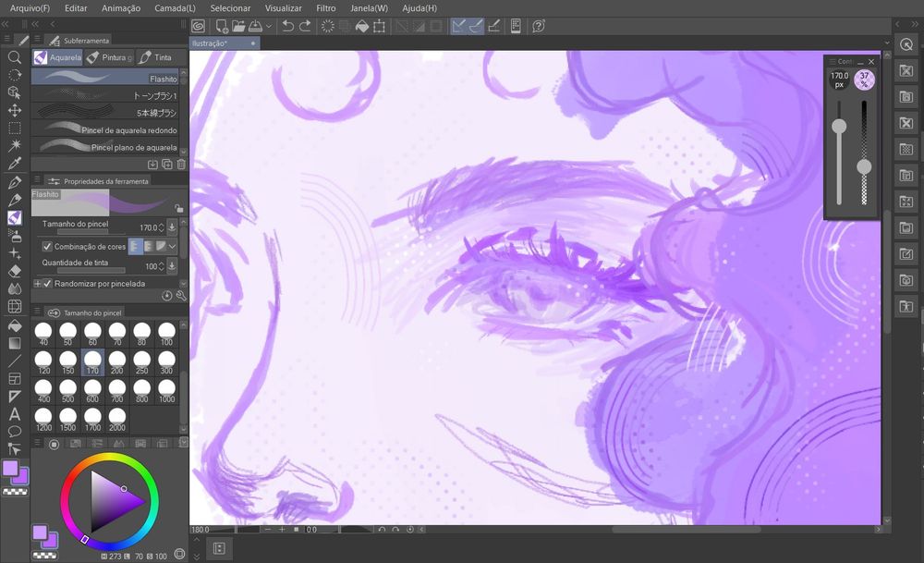The image size is (924, 563).
Task: Select the Zoom magnifier tool
Action: [x=15, y=57]
